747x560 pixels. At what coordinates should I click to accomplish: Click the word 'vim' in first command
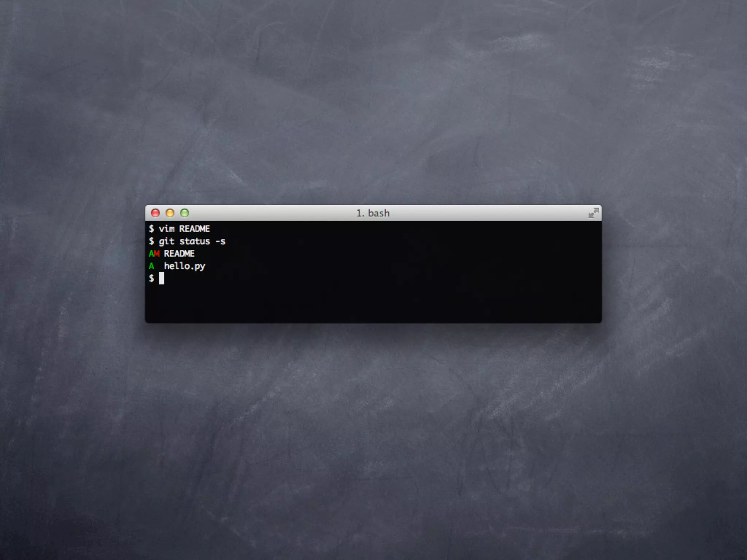(167, 229)
